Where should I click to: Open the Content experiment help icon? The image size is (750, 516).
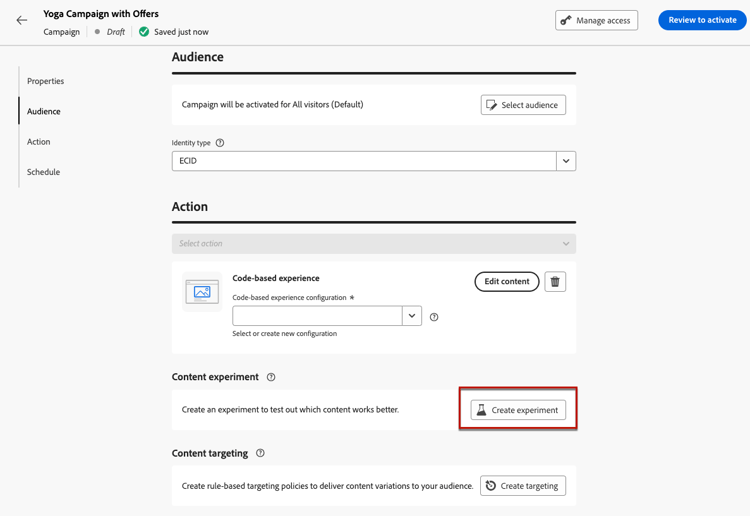271,377
